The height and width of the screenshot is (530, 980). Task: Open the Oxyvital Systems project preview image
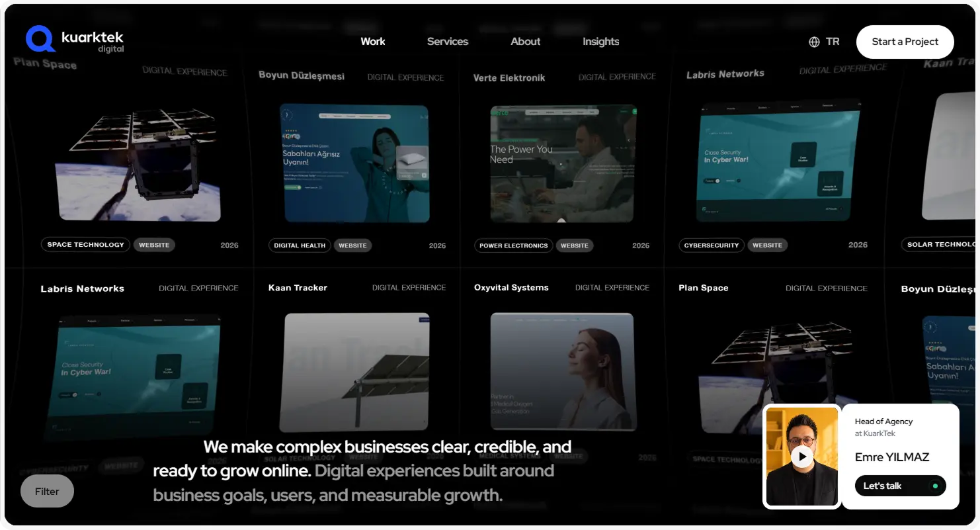pos(563,371)
